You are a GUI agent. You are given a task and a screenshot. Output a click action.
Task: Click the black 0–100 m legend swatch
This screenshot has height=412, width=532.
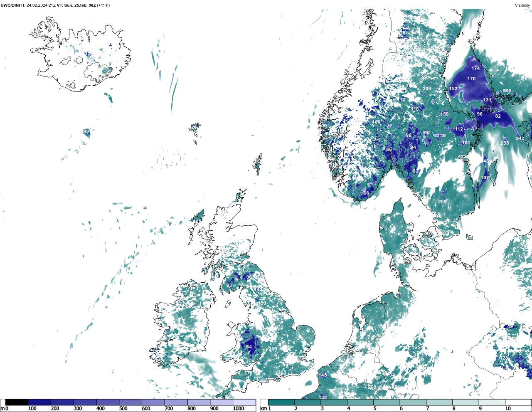(x=17, y=402)
